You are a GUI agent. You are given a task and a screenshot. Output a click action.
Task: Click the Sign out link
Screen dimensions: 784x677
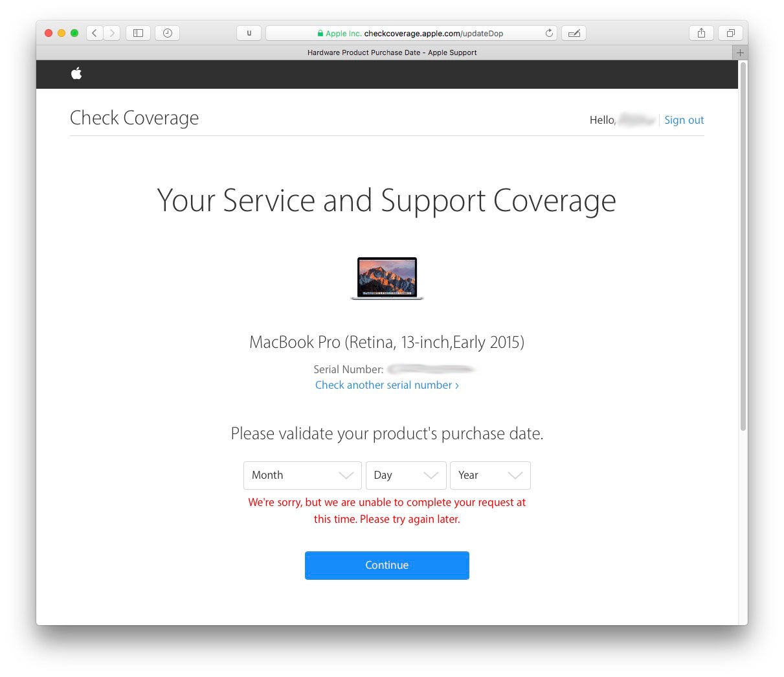point(684,120)
